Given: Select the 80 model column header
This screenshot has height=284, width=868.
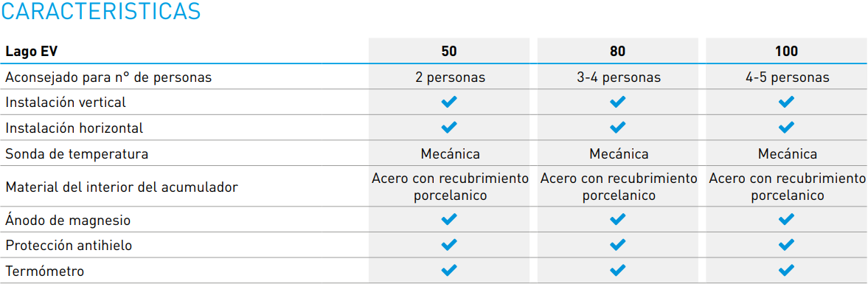Looking at the screenshot, I should click(618, 52).
